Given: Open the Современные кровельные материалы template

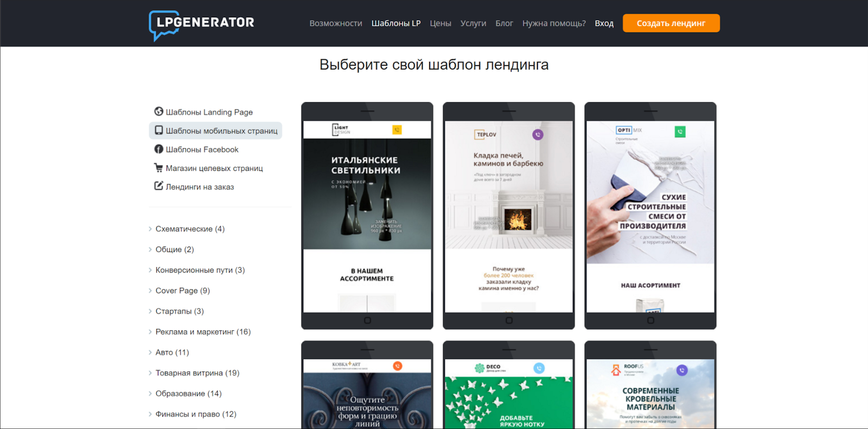Looking at the screenshot, I should [650, 385].
